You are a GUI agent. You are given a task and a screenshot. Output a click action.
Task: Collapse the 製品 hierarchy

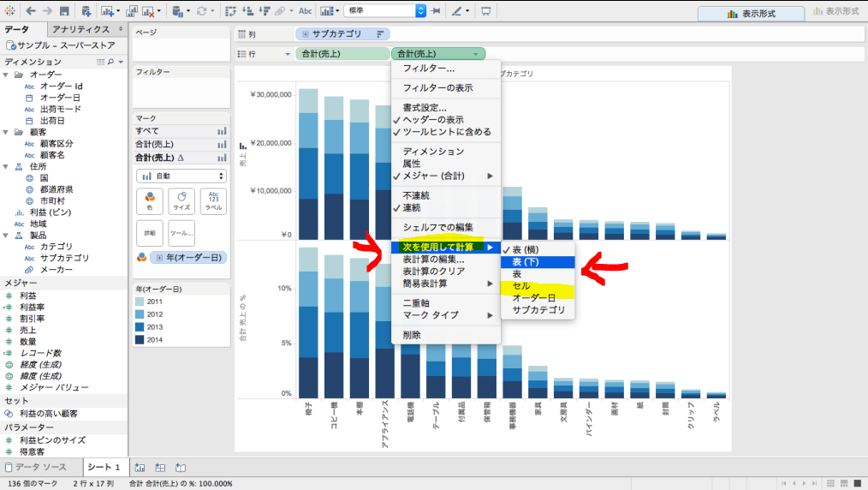tap(5, 236)
